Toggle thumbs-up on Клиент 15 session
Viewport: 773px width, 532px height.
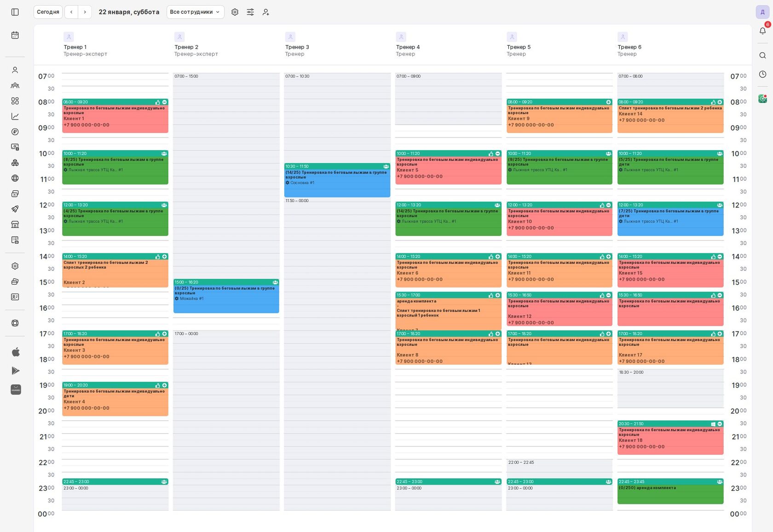click(714, 257)
